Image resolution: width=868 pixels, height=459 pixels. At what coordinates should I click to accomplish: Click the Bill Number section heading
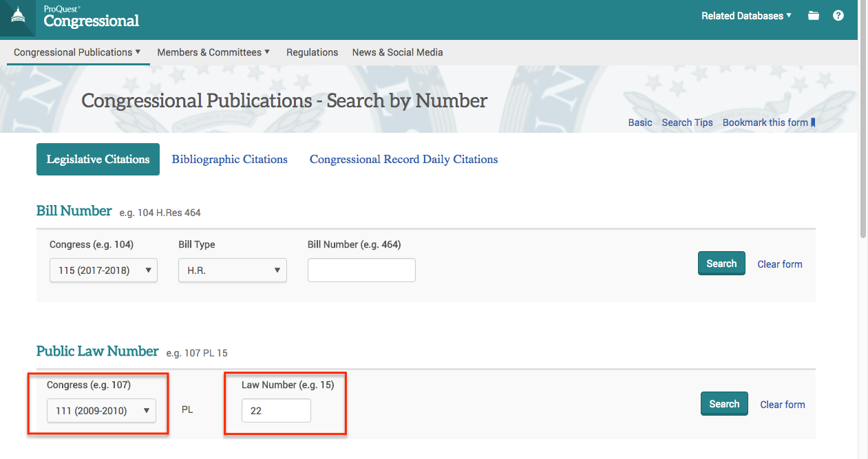tap(74, 211)
